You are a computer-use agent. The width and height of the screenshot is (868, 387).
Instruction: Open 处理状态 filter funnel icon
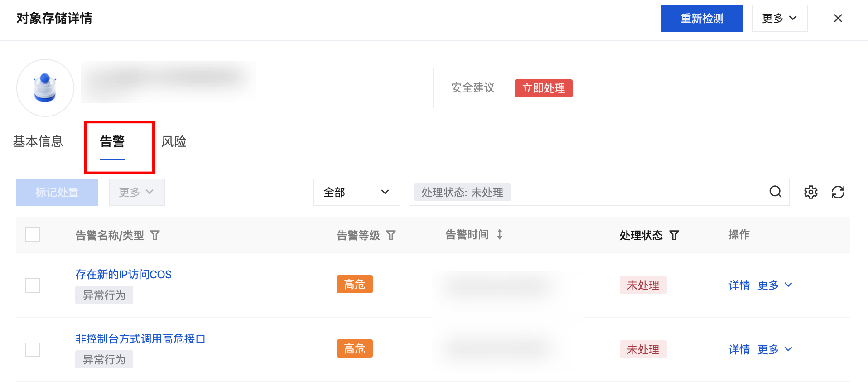(674, 235)
